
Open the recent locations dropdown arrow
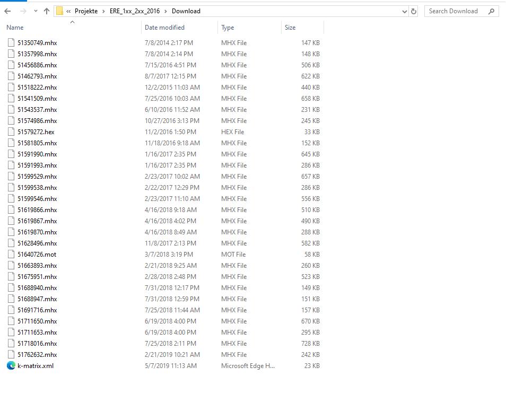coord(36,11)
